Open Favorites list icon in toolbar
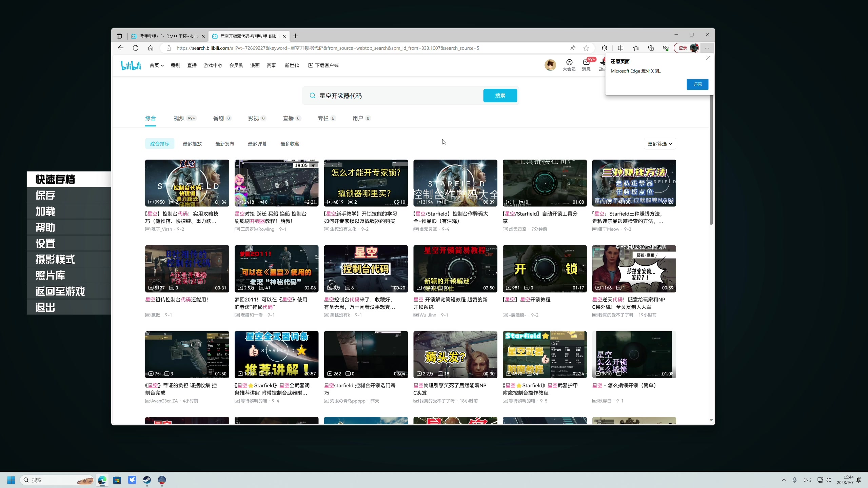 click(636, 48)
